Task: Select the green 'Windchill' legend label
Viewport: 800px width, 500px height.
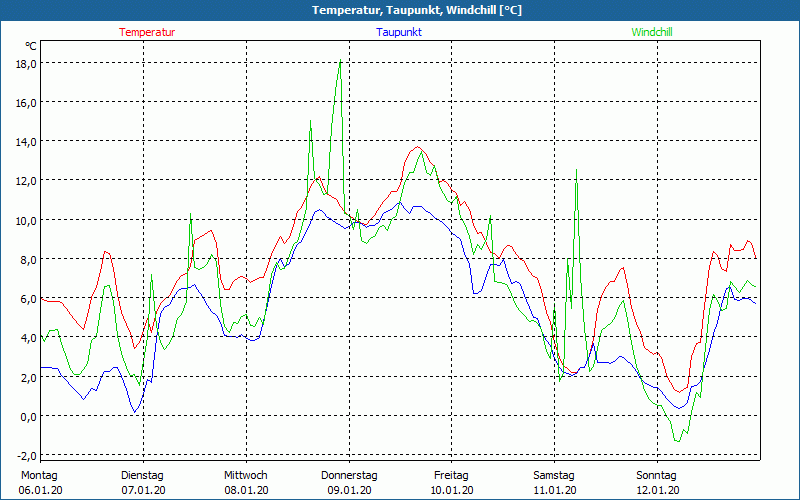Action: [652, 32]
